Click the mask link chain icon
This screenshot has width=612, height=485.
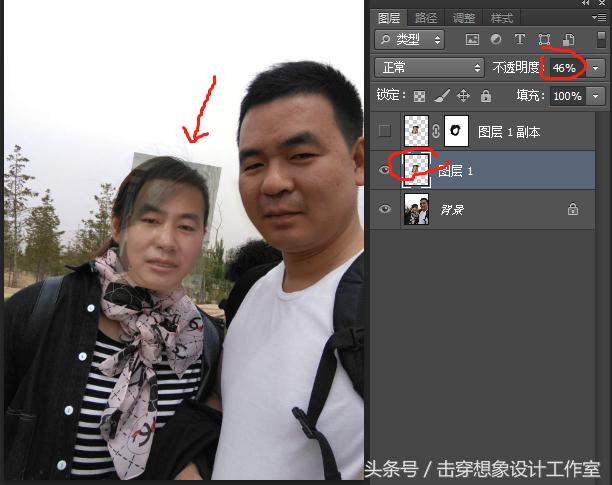point(436,131)
